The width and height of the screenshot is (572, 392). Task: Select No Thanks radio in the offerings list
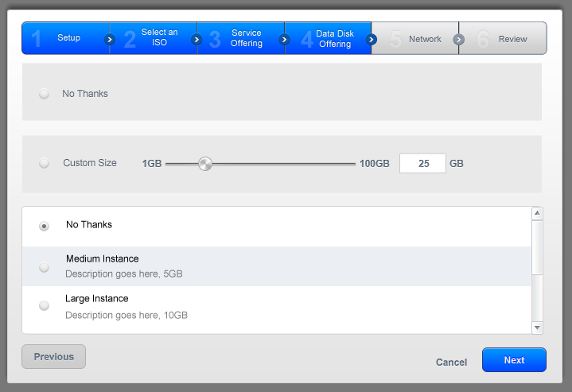(45, 226)
